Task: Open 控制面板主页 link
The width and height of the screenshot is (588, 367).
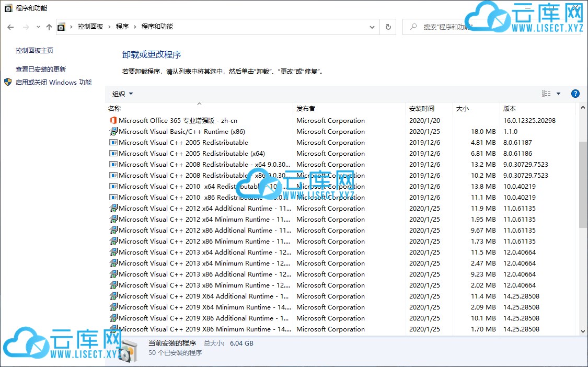Action: click(x=34, y=51)
